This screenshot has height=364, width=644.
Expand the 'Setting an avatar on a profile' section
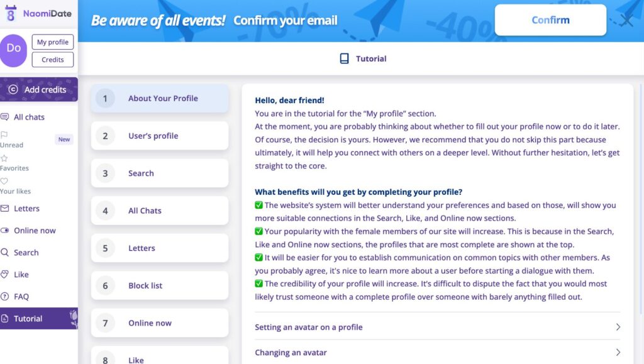point(618,327)
